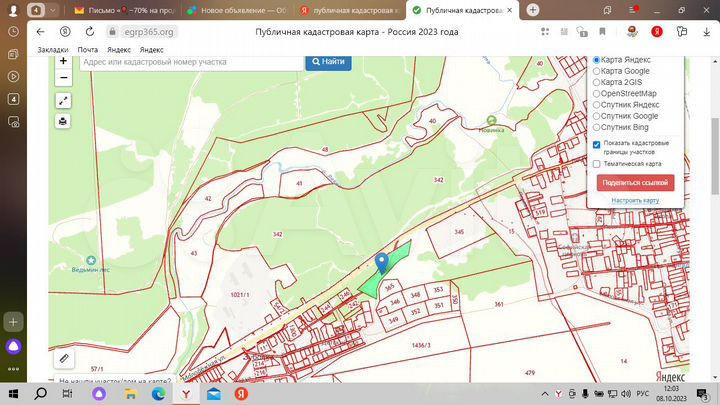Click the print map icon
720x405 pixels.
63,121
